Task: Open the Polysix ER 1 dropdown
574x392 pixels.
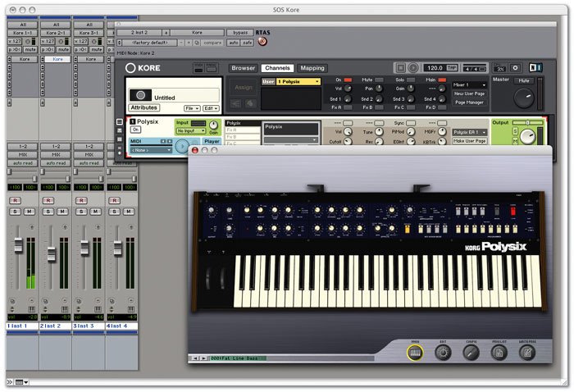Action: click(x=469, y=132)
